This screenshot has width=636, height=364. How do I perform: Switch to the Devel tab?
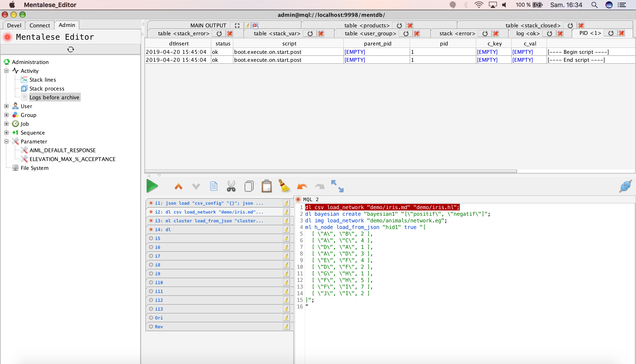pyautogui.click(x=14, y=25)
